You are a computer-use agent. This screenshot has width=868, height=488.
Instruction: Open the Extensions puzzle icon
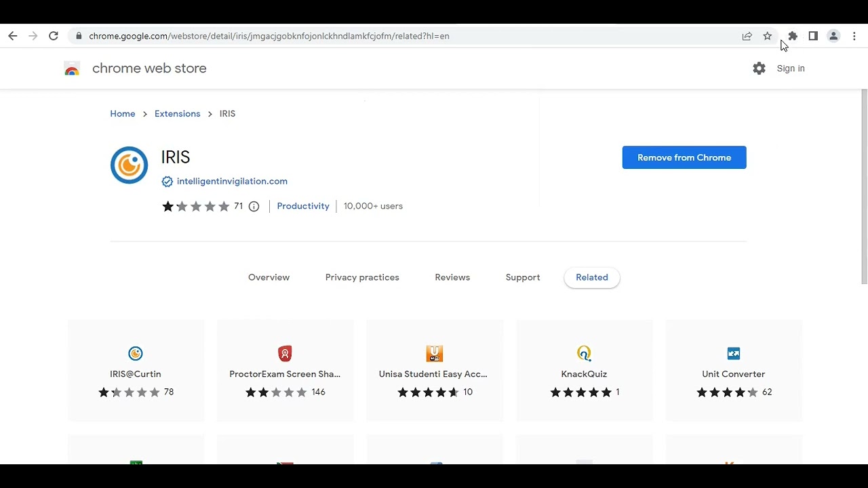point(793,36)
